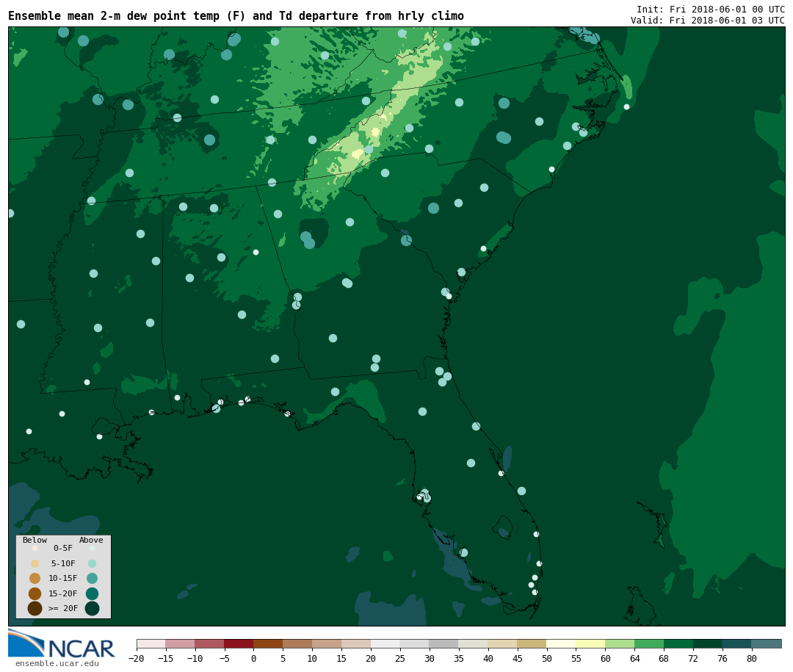Pick the 45 to 50 khaki colorbar swatch
This screenshot has height=672, width=793.
532,643
